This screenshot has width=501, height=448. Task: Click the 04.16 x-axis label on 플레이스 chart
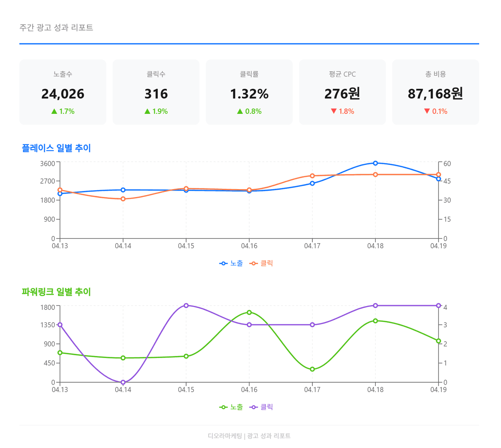250,246
